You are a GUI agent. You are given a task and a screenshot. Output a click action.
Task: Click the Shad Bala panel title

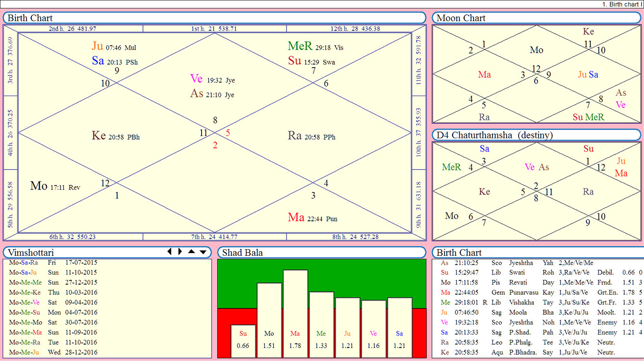(242, 253)
